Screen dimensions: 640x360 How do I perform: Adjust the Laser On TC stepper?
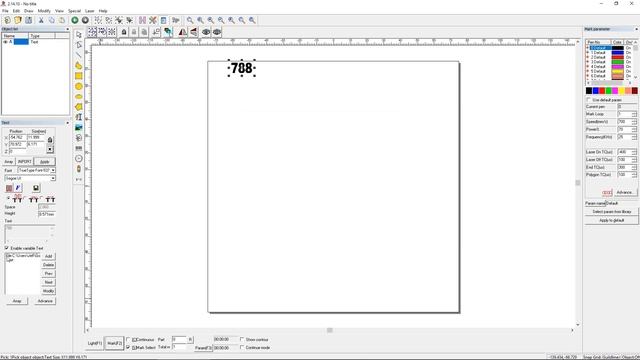[x=634, y=152]
